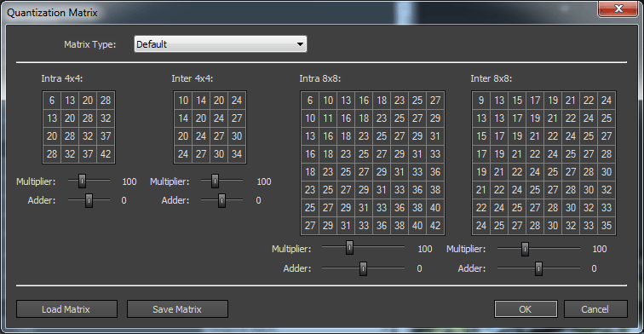Select Intra 8x8 bottom-left cell value 27

(x=310, y=226)
